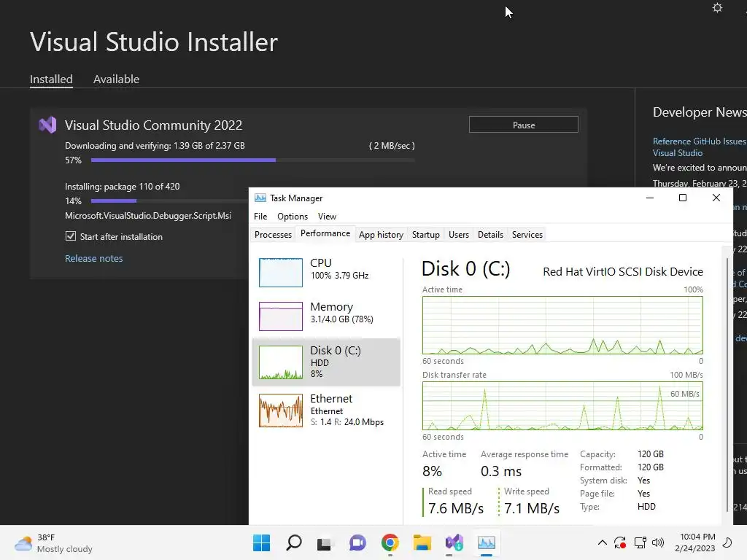This screenshot has height=560, width=747.
Task: Click installing progress bar at 14%
Action: point(169,201)
